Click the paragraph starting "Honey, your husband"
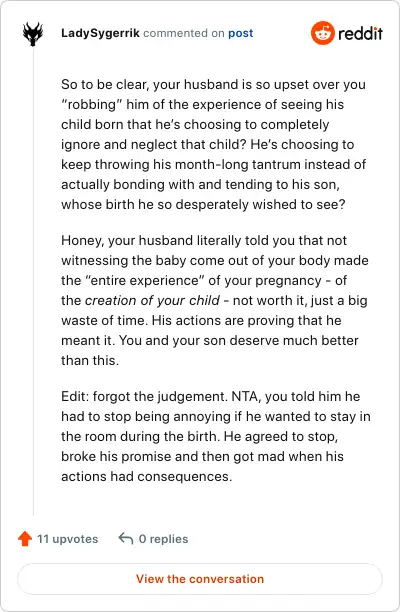The image size is (400, 612). 215,301
